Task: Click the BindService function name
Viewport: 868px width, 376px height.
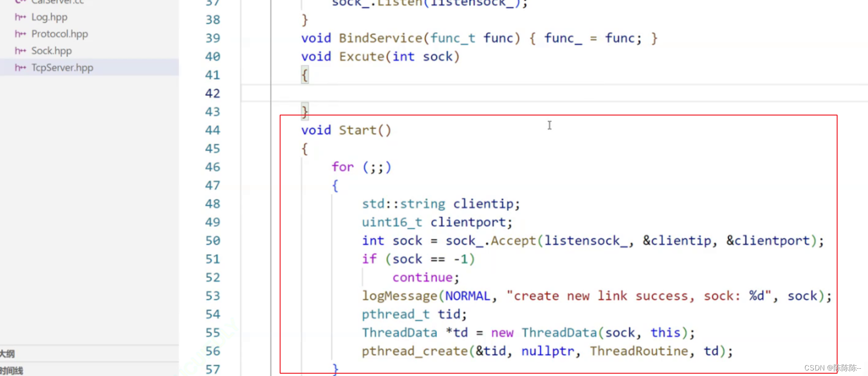Action: [381, 38]
